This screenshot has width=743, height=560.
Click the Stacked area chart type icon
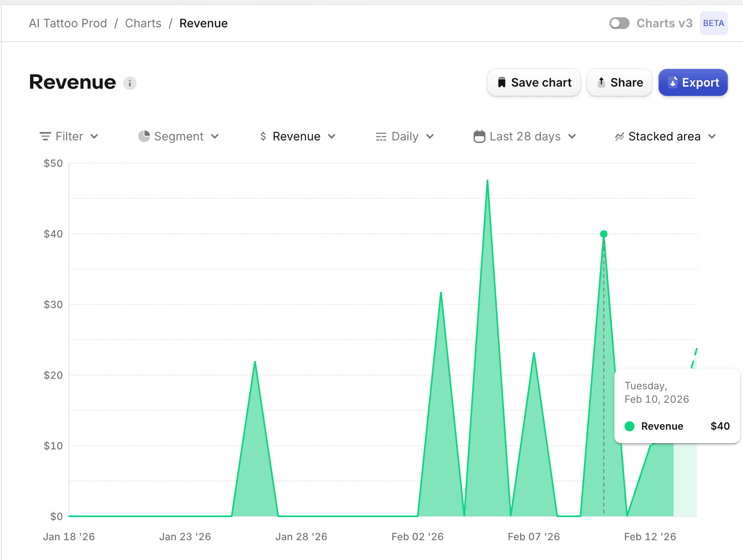(619, 137)
